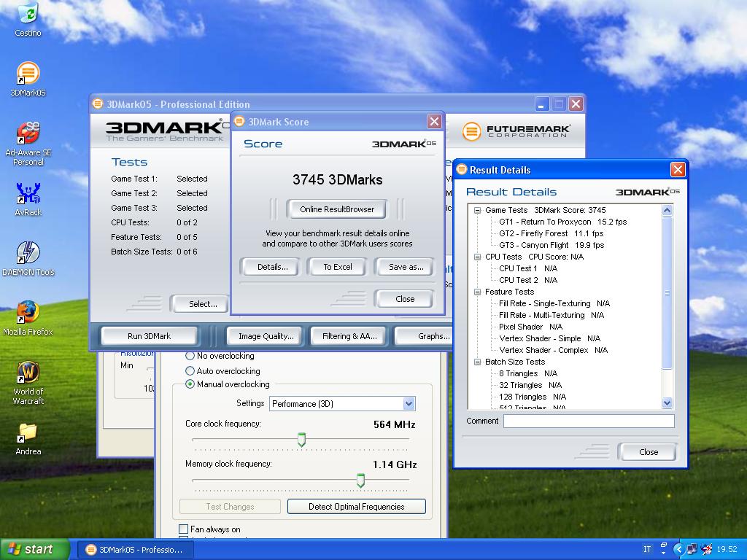Switch to the 3DMark05 taskbar button
This screenshot has width=747, height=560.
(135, 550)
